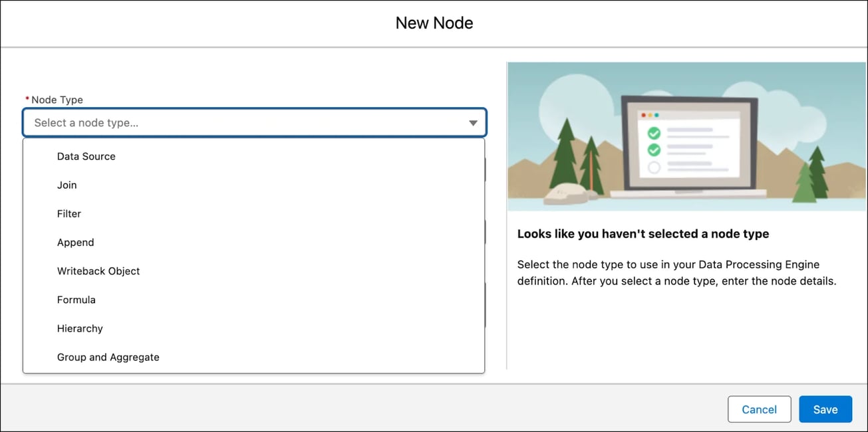868x432 pixels.
Task: Click the Cancel button
Action: pos(759,409)
